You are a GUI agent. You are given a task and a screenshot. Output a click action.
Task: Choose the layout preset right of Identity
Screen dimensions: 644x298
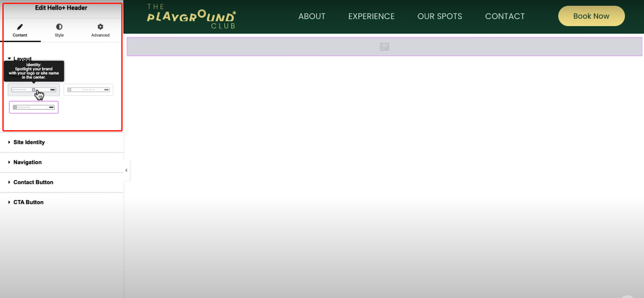(x=88, y=90)
